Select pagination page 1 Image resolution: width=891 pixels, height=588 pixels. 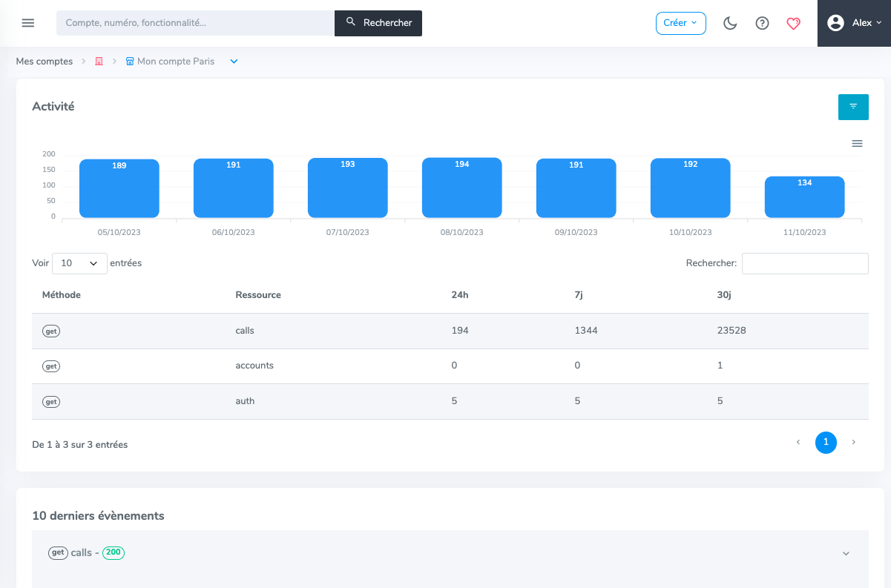pos(826,443)
